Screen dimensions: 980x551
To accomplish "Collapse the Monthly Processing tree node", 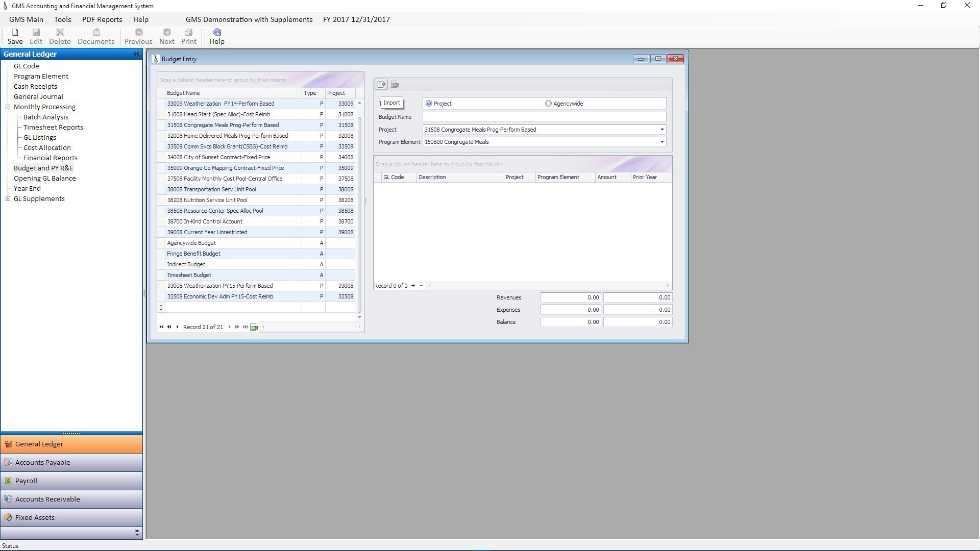I will (x=8, y=107).
